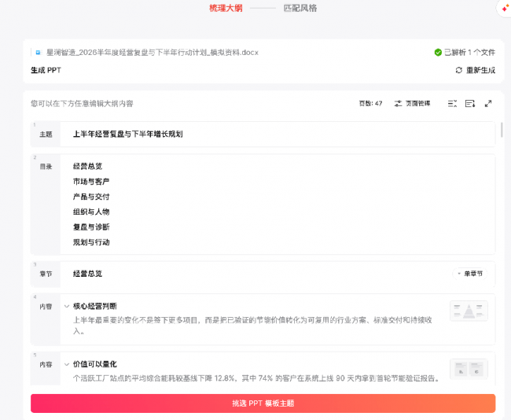Click description text under 核心经营判断
This screenshot has width=511, height=420.
click(252, 326)
